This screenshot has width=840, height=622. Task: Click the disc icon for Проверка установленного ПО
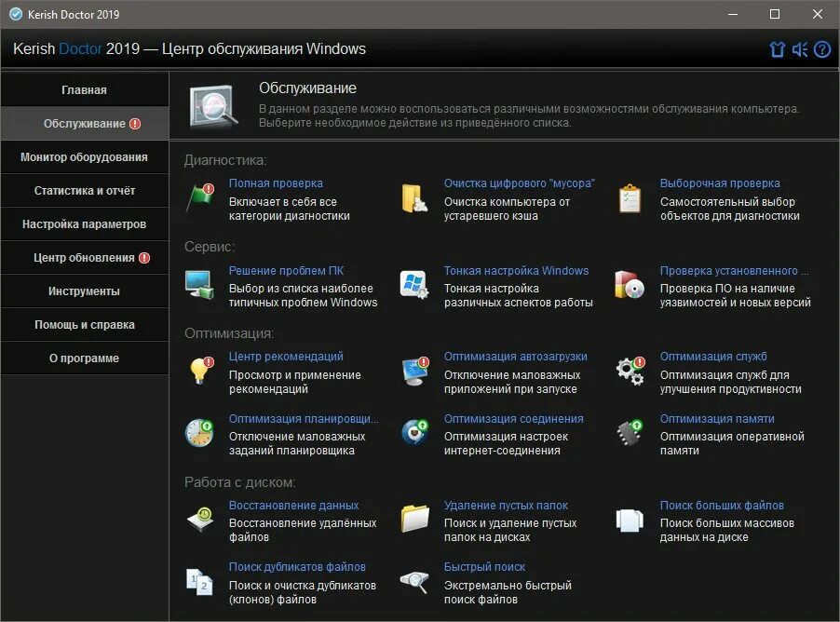[630, 284]
